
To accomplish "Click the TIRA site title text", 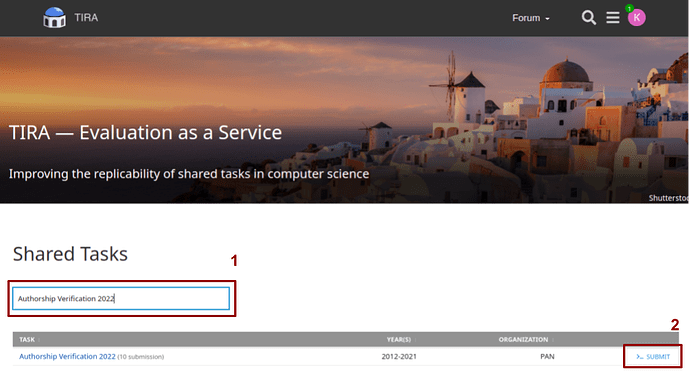I will (86, 18).
